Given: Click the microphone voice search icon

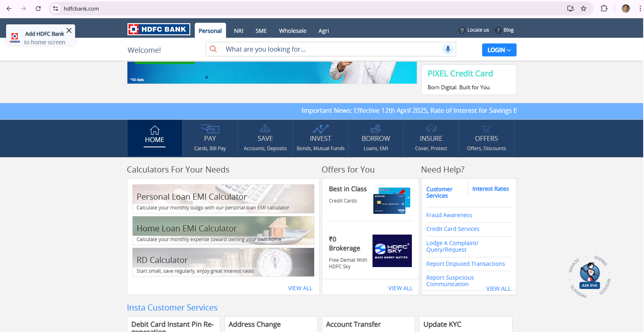Looking at the screenshot, I should click(448, 49).
